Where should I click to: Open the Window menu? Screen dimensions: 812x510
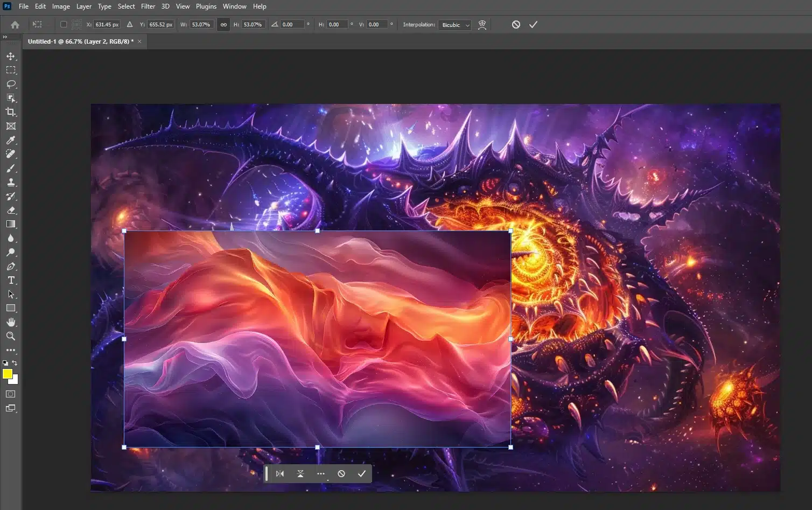(234, 6)
